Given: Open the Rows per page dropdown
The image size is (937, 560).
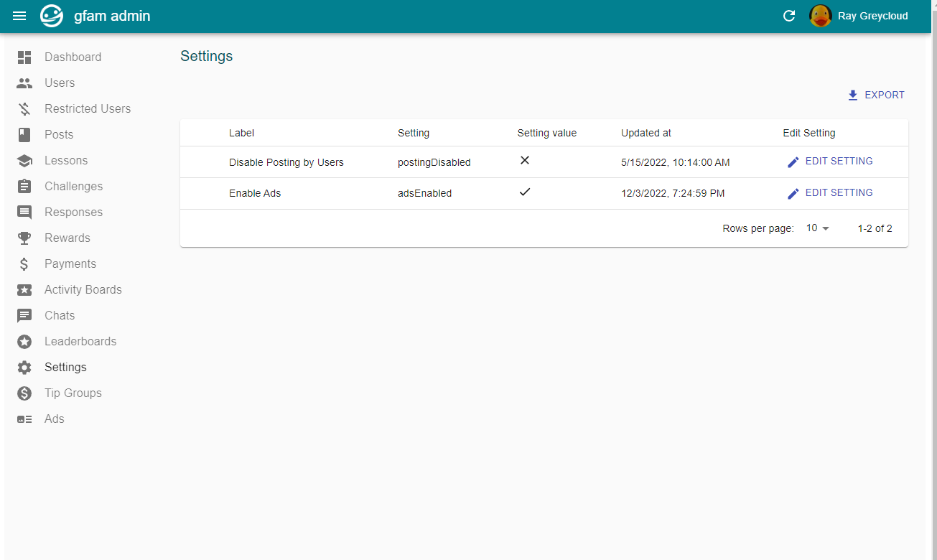Looking at the screenshot, I should click(x=818, y=228).
